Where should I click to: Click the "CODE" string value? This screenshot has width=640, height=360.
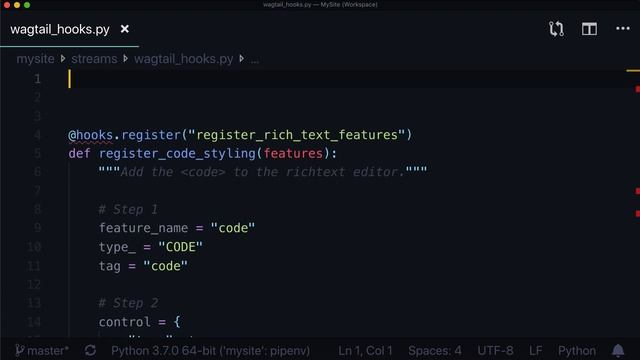click(180, 247)
